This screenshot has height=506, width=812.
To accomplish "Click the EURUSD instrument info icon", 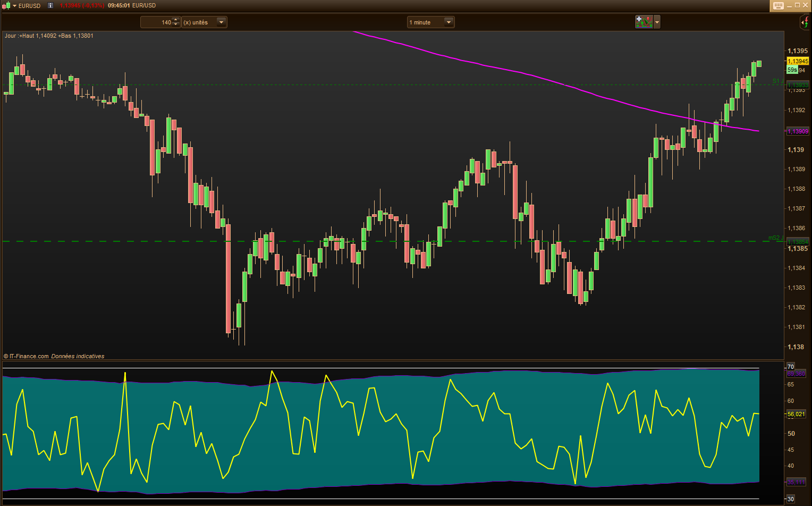I will coord(50,5).
